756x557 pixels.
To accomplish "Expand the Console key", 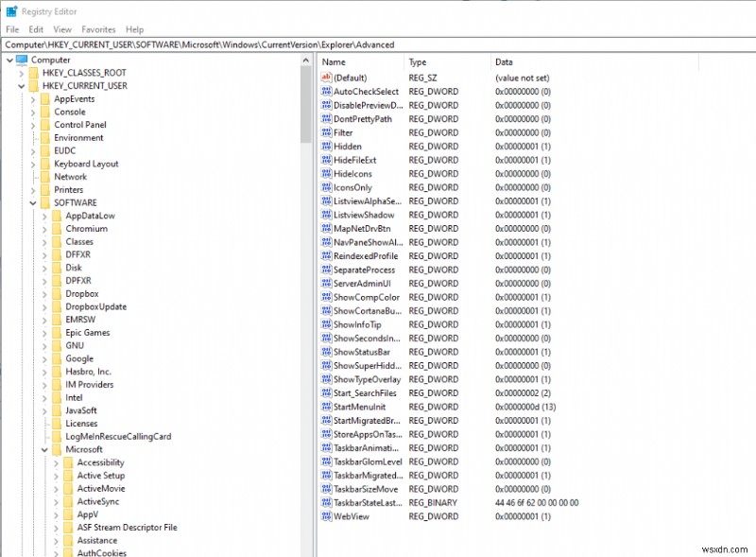I will point(35,112).
